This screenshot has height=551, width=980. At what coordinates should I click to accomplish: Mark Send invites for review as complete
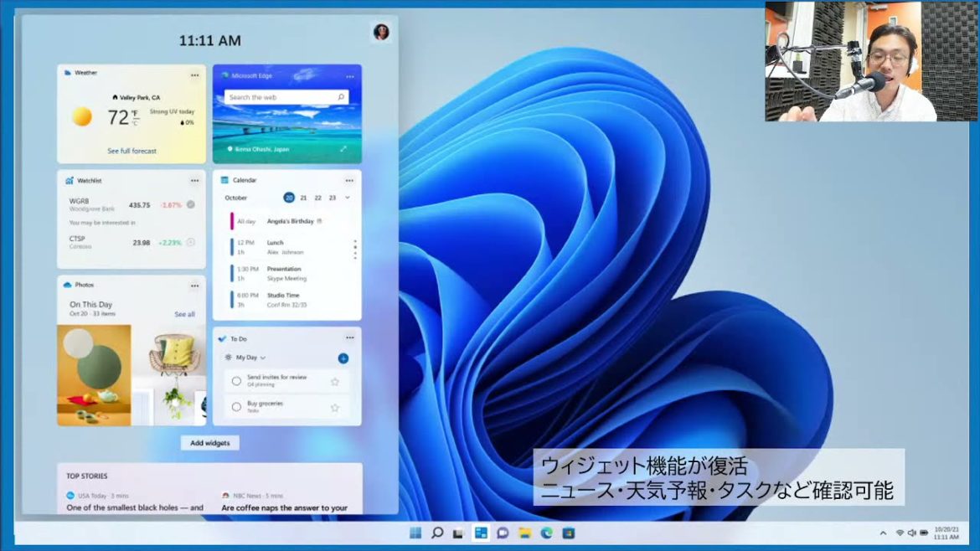pos(236,381)
